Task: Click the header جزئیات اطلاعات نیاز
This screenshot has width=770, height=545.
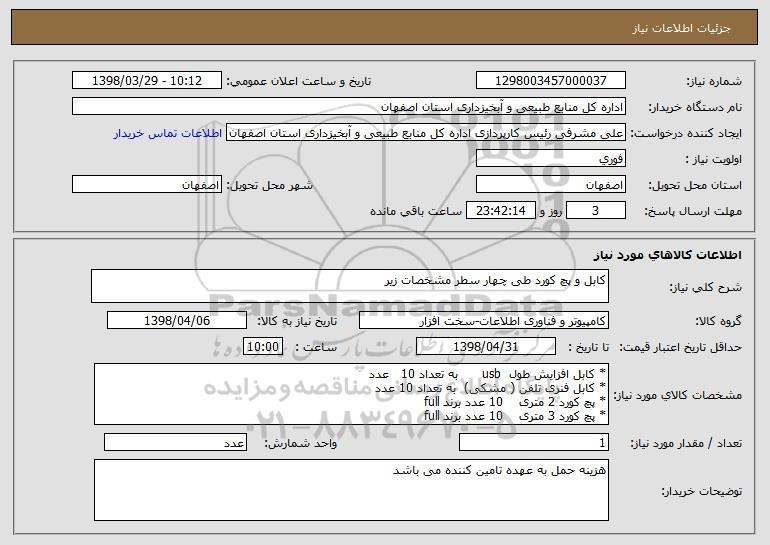Action: click(x=681, y=28)
